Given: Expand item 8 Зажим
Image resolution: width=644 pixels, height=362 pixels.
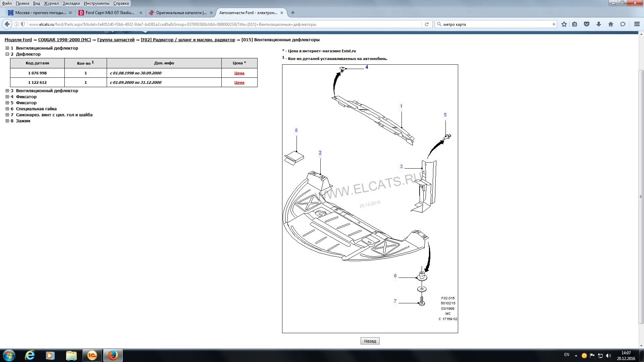Looking at the screenshot, I should 7,121.
